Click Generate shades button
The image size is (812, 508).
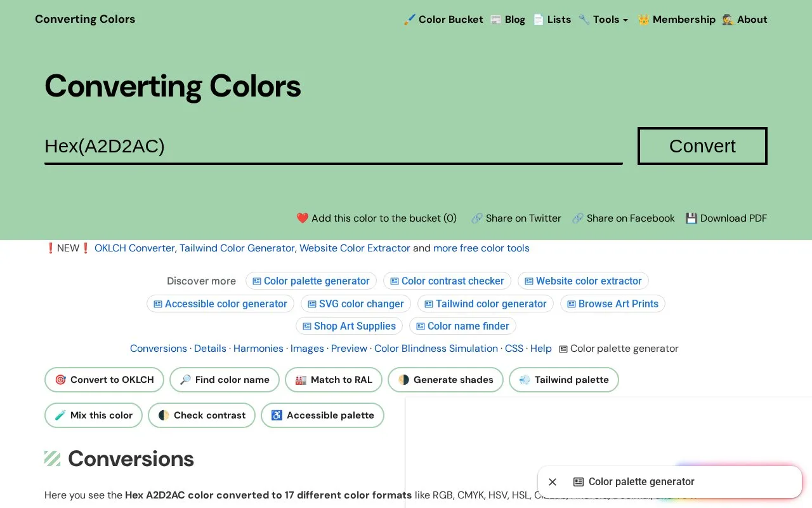445,380
